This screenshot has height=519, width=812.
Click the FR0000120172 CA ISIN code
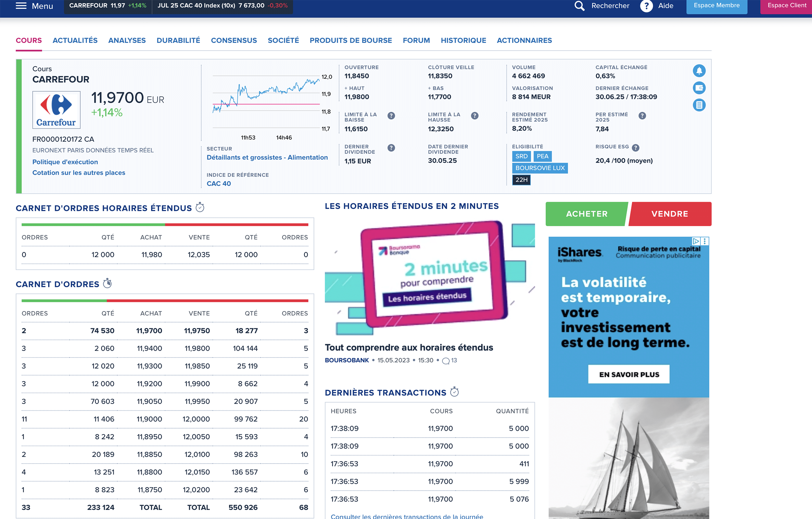coord(63,139)
